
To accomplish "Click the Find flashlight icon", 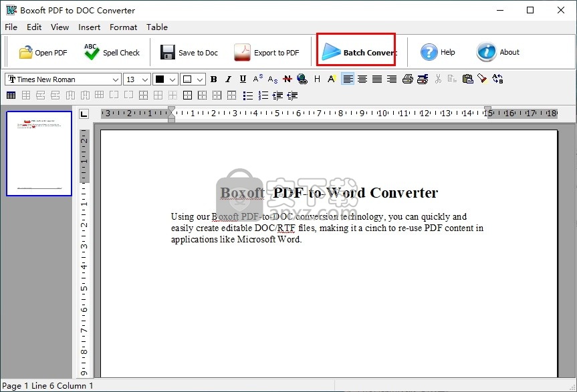I will pyautogui.click(x=482, y=79).
